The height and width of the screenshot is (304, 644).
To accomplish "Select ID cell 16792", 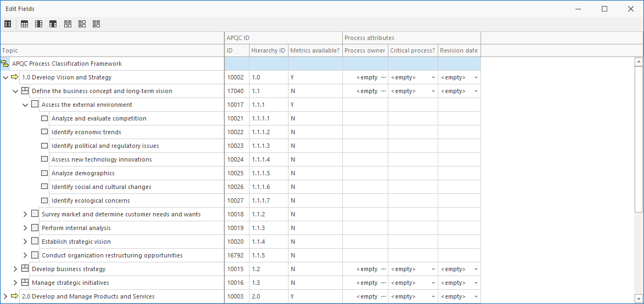I will 237,255.
